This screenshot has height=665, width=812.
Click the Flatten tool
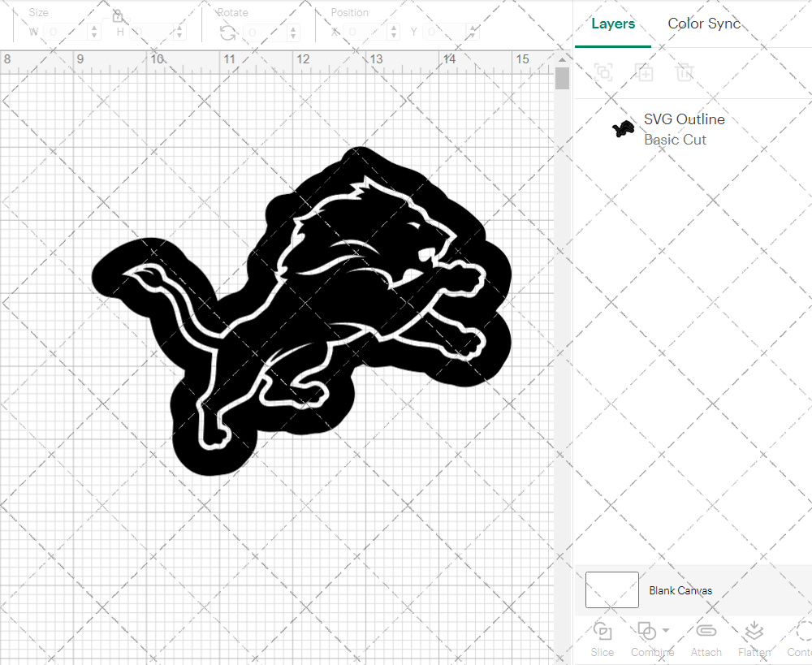tap(754, 638)
